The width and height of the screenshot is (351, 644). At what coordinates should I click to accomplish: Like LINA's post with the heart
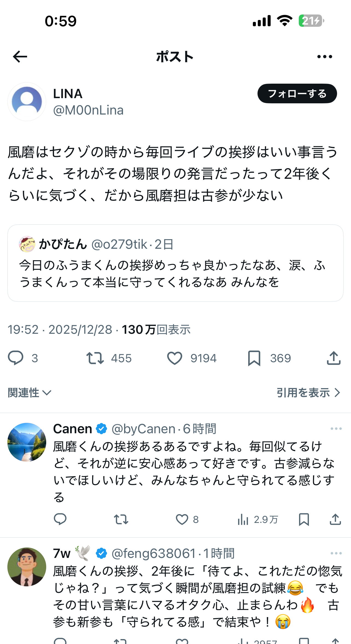pos(175,358)
